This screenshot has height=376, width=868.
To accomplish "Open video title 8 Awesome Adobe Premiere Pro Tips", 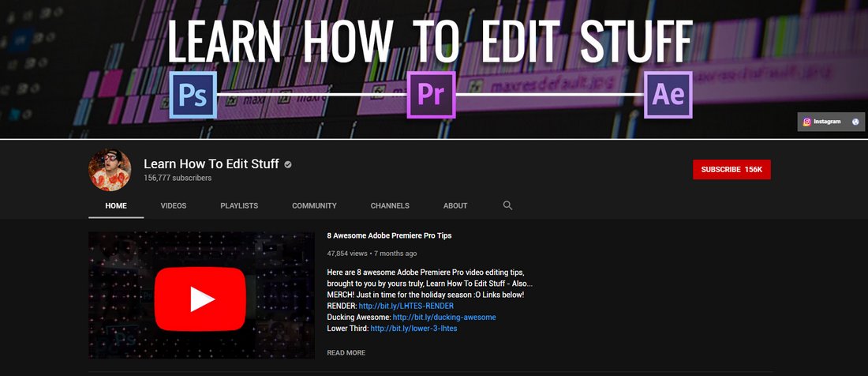I will click(x=389, y=235).
